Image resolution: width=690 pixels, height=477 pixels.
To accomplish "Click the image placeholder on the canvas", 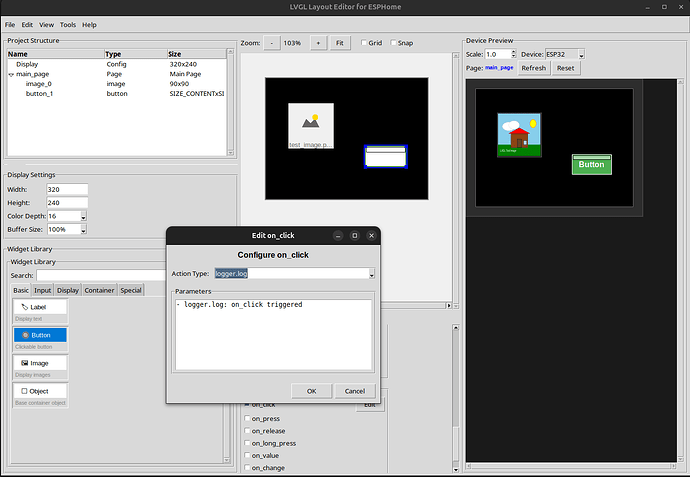I will tap(311, 124).
